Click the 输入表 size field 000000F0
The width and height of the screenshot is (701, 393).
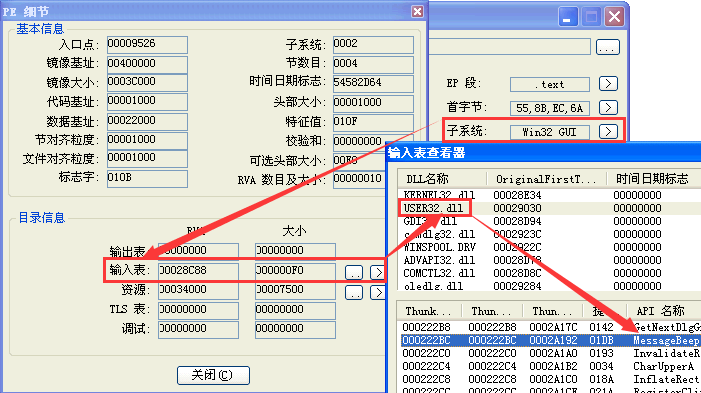click(295, 271)
